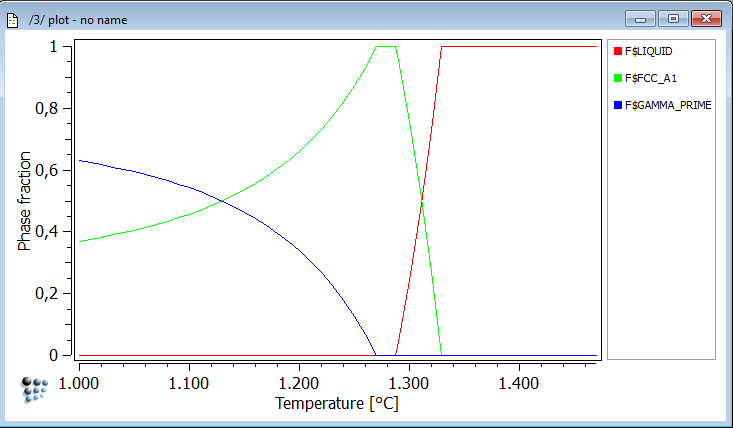Screen dimensions: 733x428
Task: Click the Phase fraction axis title
Action: click(25, 201)
